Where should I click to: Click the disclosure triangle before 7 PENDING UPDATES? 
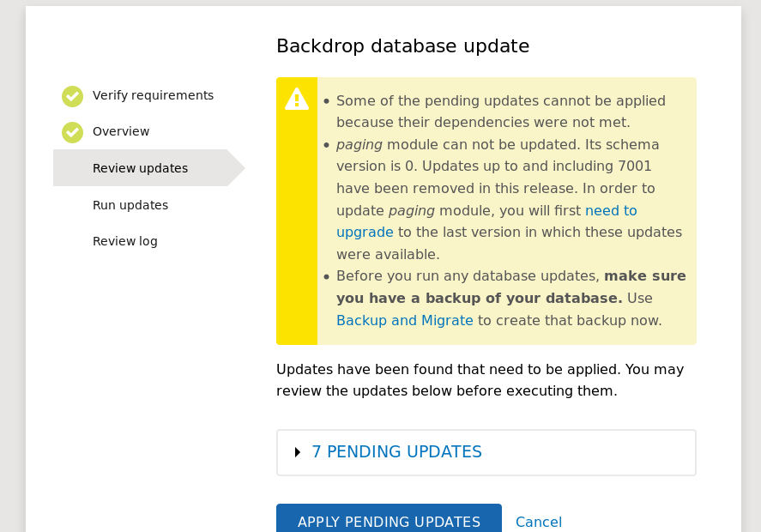297,451
